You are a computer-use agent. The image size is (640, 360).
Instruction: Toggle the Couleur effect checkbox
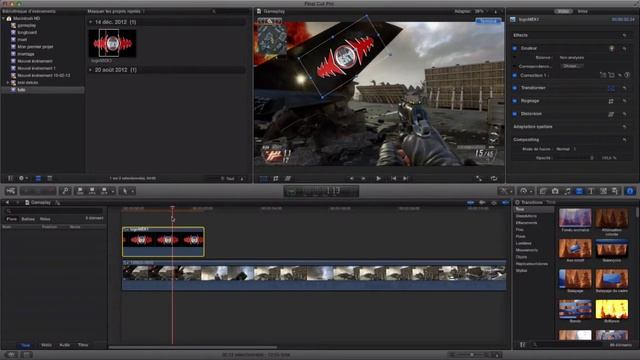pyautogui.click(x=515, y=48)
